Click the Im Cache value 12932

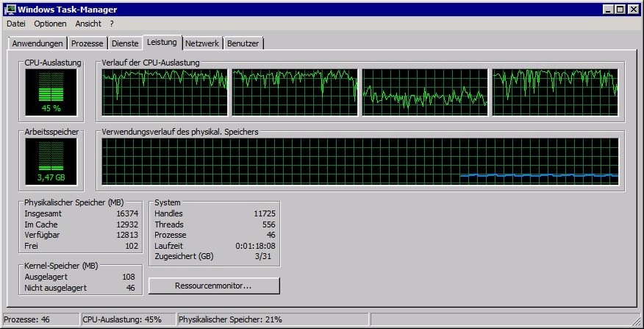[x=127, y=224]
